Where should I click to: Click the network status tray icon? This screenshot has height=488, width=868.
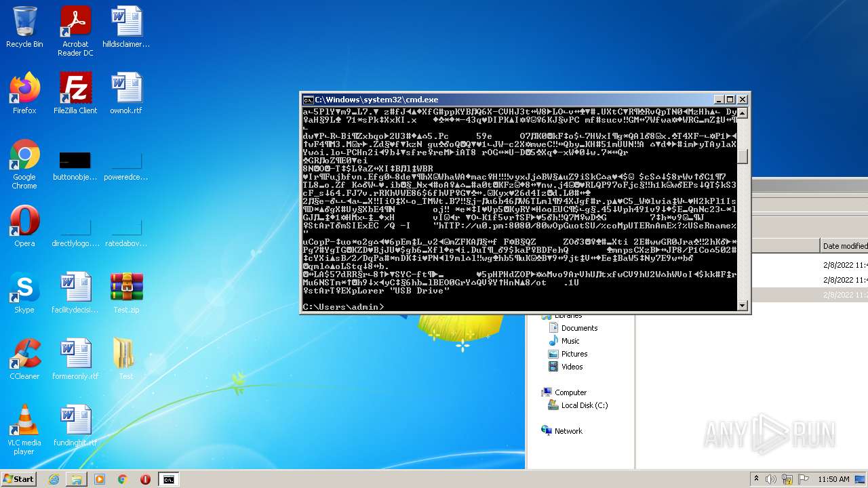pyautogui.click(x=787, y=479)
